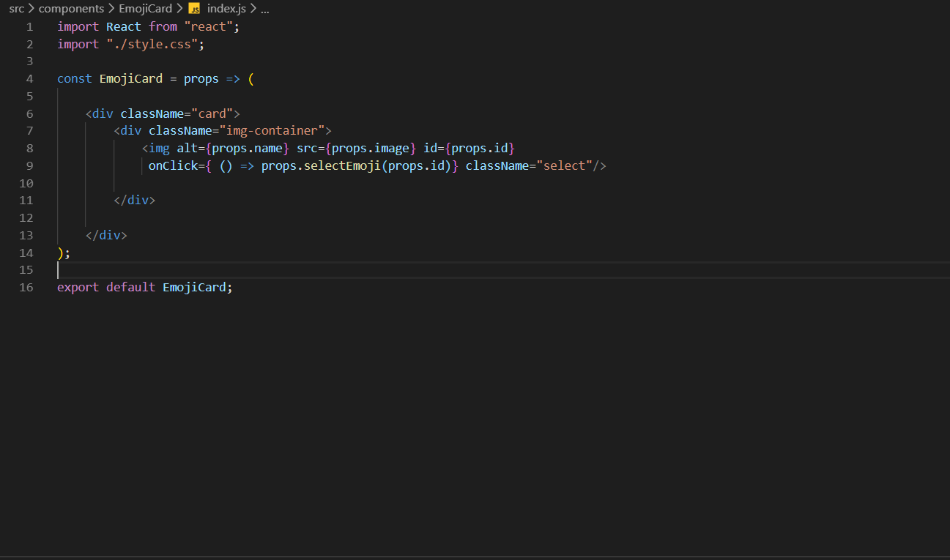This screenshot has height=560, width=950.
Task: Expand chevron after "EmojiCard" in breadcrumb
Action: (179, 9)
